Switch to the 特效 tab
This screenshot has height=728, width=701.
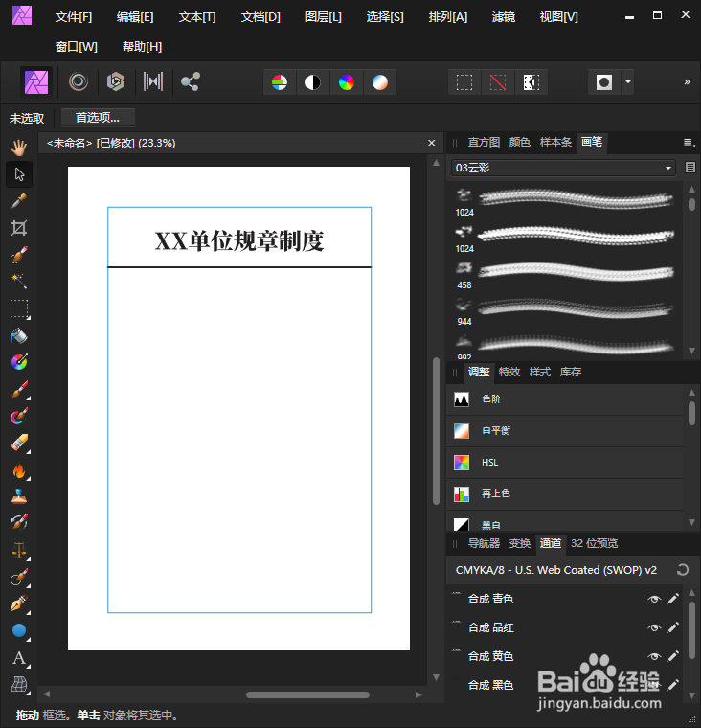point(509,372)
